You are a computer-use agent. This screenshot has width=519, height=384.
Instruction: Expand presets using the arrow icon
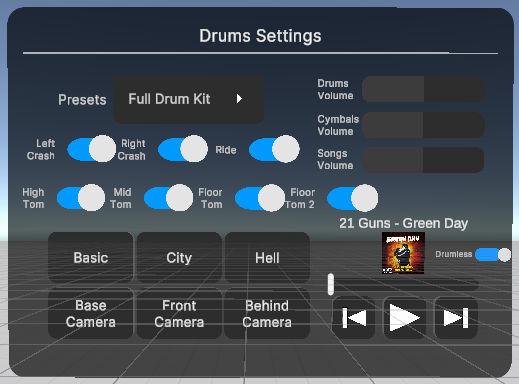(239, 99)
